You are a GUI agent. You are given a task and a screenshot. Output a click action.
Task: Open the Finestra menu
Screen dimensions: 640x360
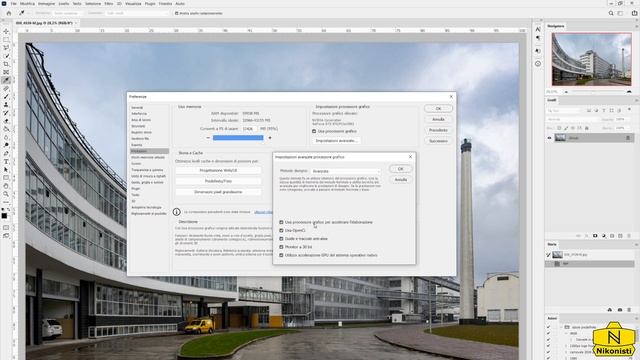click(x=165, y=4)
